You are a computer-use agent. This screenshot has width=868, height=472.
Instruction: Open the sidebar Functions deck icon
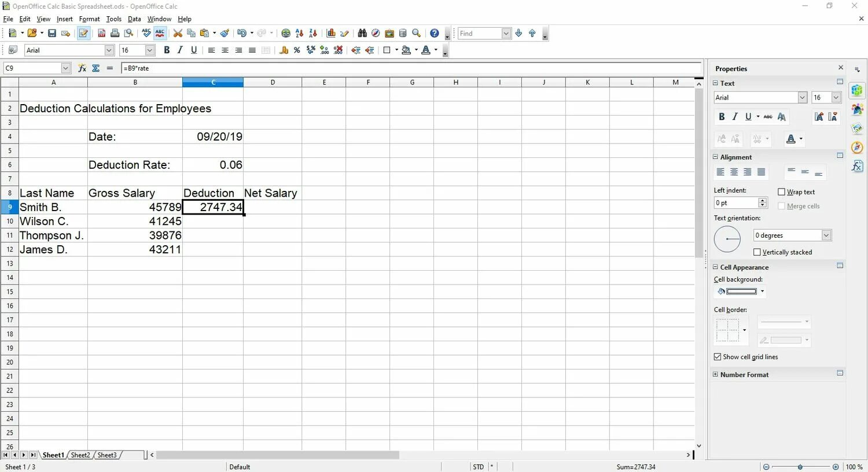857,167
